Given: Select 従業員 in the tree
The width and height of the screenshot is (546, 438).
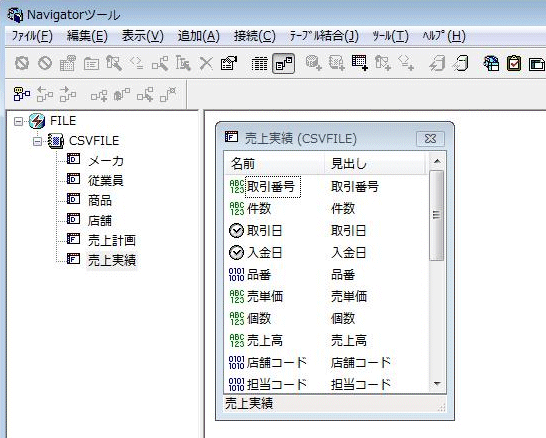Looking at the screenshot, I should (x=106, y=181).
